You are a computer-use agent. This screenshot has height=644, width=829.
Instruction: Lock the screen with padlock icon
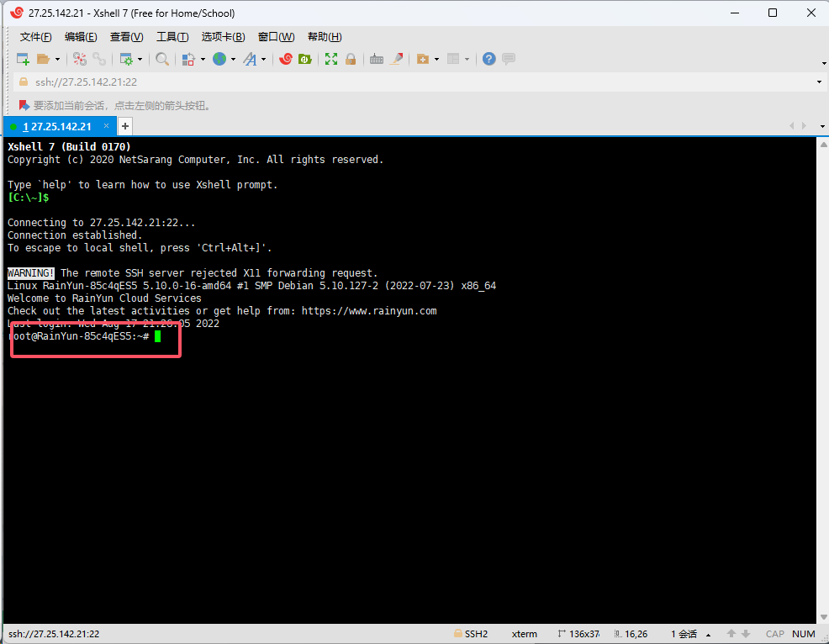click(x=351, y=59)
